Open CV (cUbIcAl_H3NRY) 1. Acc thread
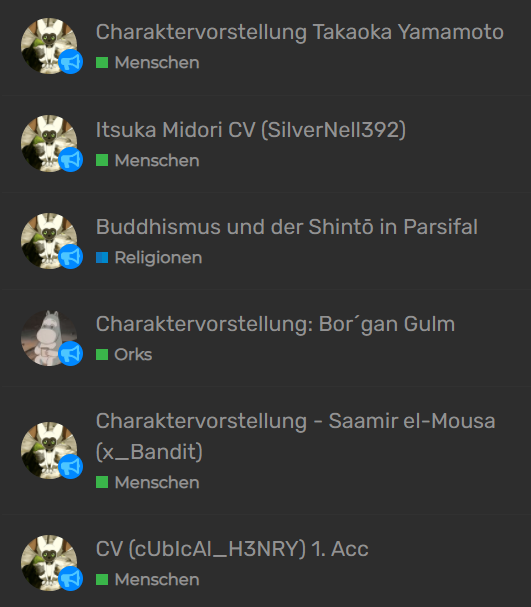531x607 pixels. (x=232, y=549)
